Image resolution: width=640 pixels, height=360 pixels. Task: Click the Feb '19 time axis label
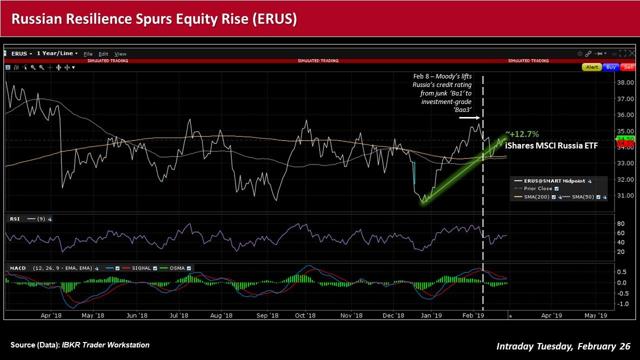(473, 316)
